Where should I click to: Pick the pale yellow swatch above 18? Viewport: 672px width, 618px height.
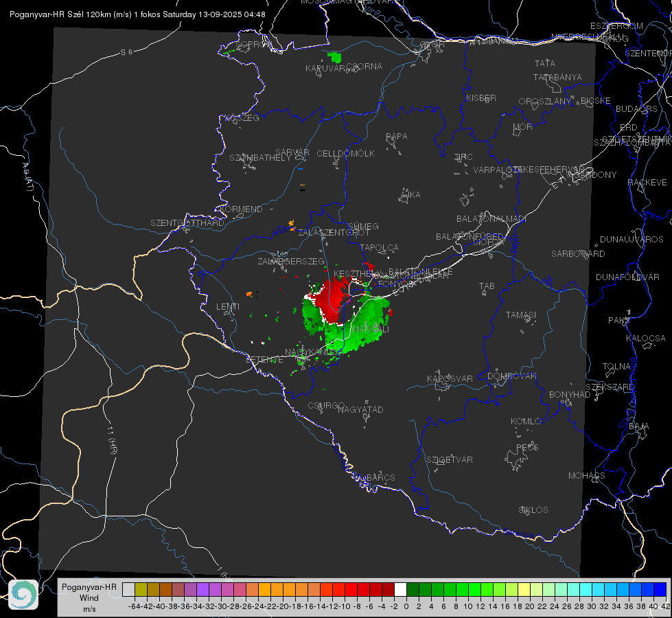pos(524,589)
